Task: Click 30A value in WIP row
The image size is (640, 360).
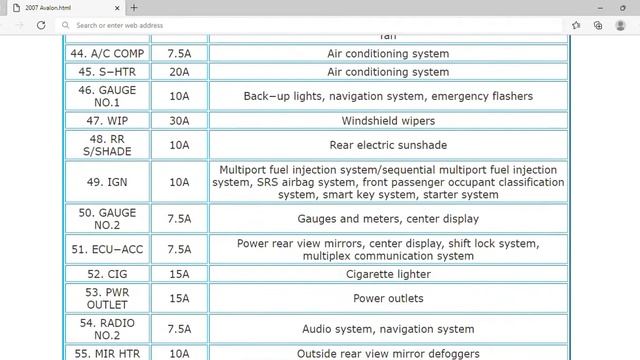Action: click(179, 121)
